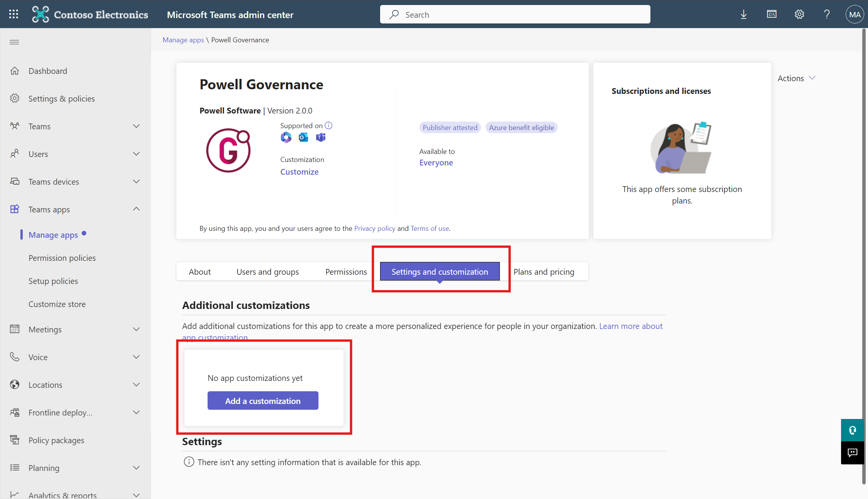Click the Search input field

coord(515,14)
